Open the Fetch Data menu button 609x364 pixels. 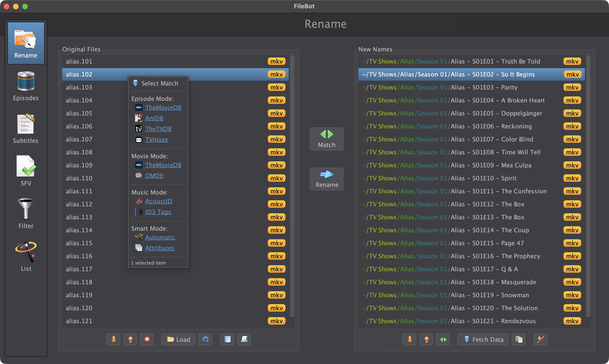pos(483,339)
